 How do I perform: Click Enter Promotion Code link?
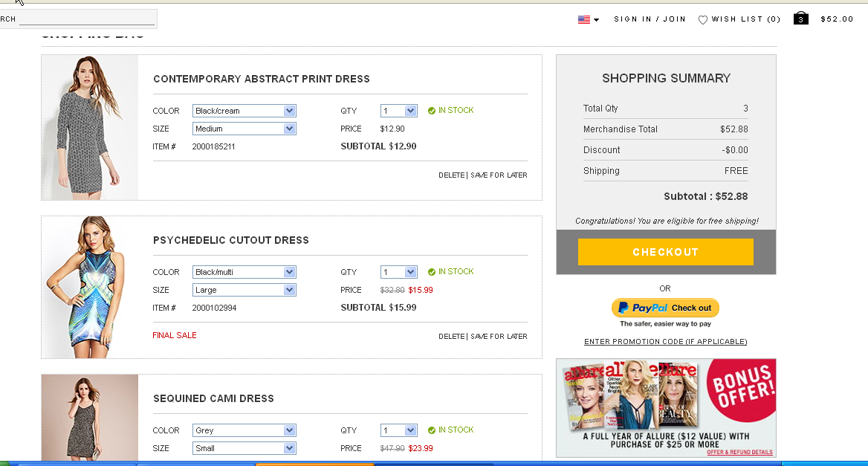coord(665,342)
